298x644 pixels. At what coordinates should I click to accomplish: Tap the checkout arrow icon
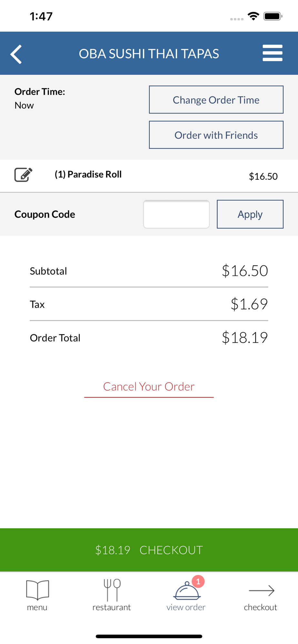pos(262,591)
